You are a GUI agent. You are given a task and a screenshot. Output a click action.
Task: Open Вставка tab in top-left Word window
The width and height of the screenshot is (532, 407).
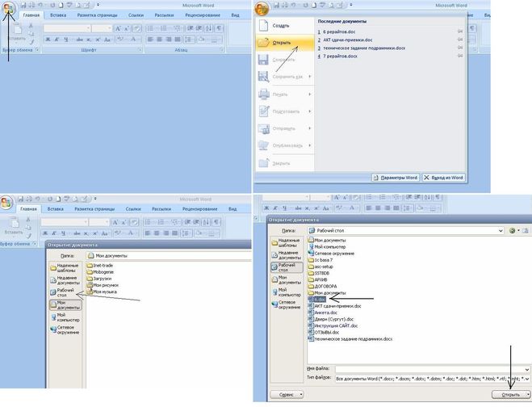[x=58, y=15]
